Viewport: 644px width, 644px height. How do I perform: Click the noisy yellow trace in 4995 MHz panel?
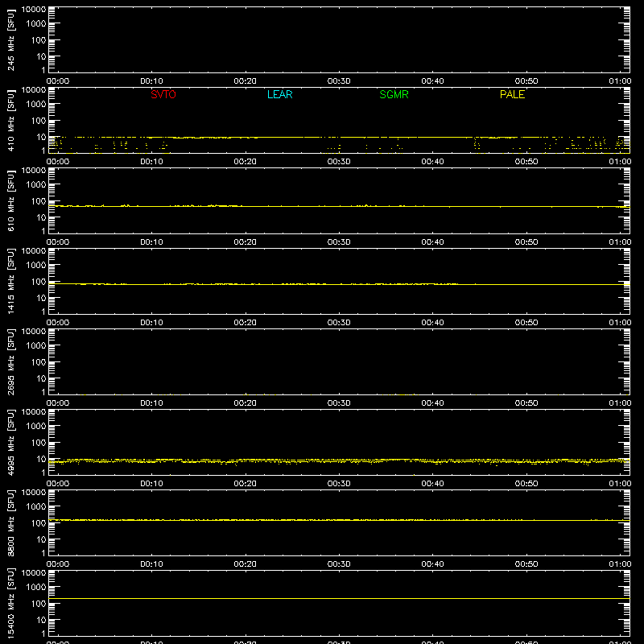click(339, 461)
